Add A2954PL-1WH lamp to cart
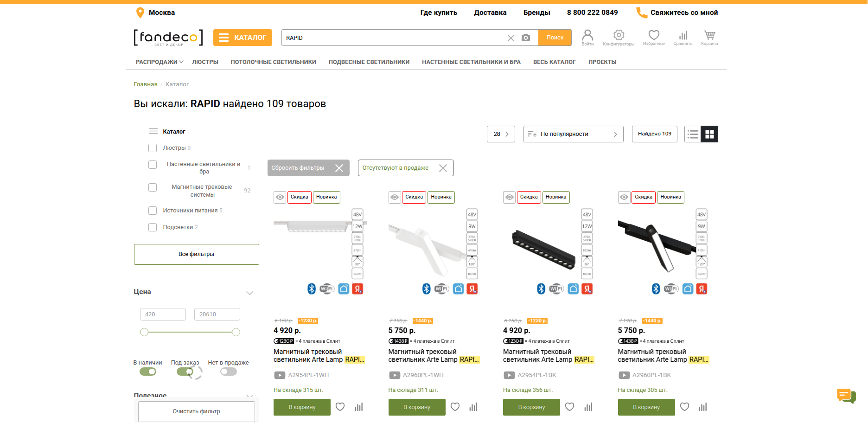Image resolution: width=868 pixels, height=423 pixels. [x=302, y=407]
